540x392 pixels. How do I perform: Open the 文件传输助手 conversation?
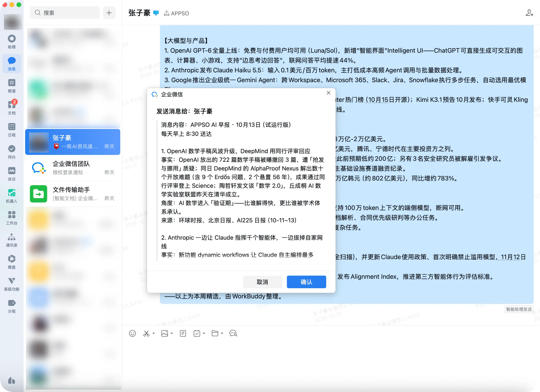(73, 194)
